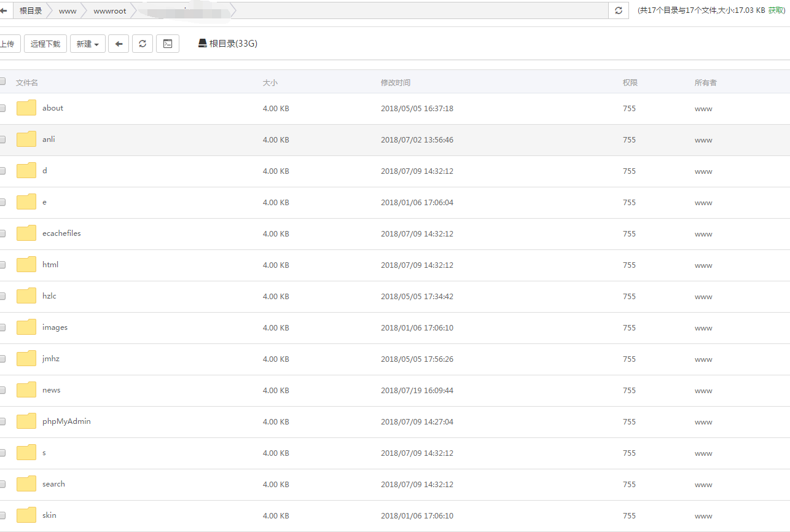Open the hzlc folder name

click(49, 296)
